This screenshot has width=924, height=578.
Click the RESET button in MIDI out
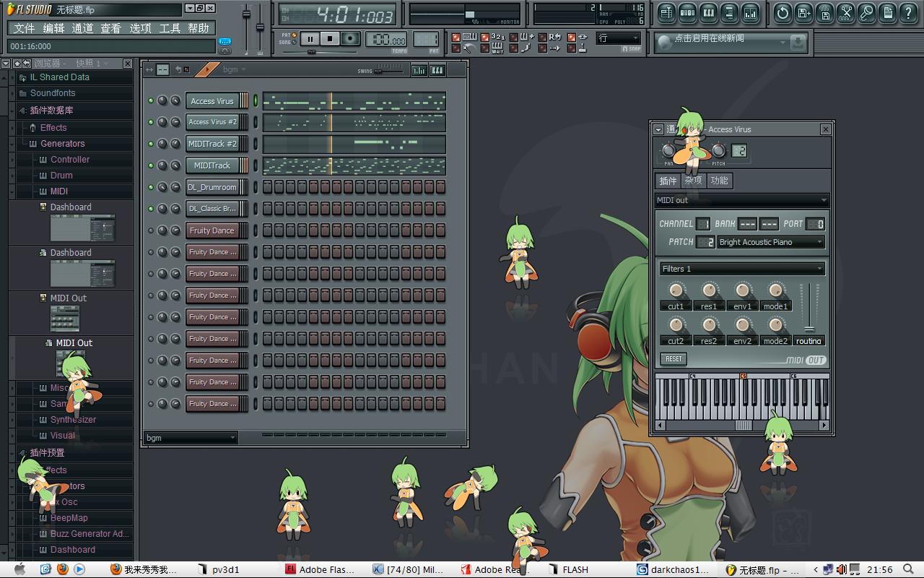674,359
